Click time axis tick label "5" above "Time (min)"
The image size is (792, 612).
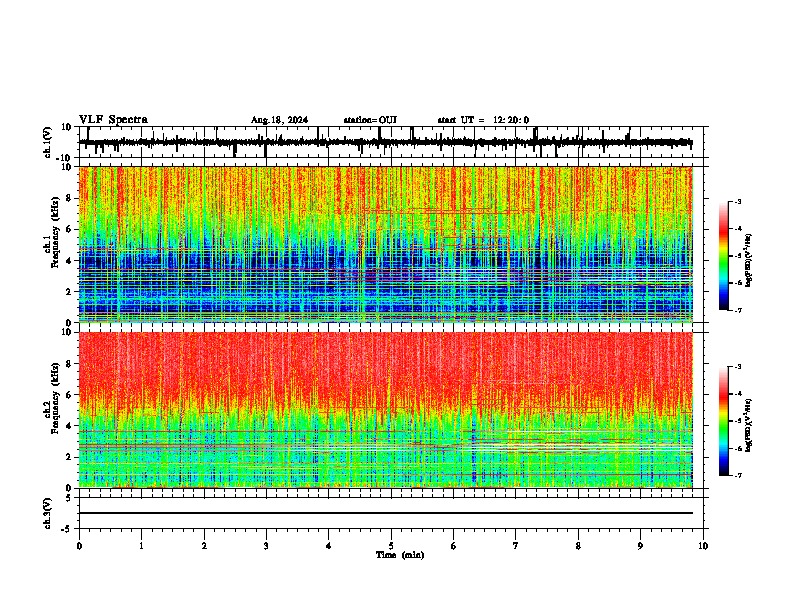click(x=391, y=546)
